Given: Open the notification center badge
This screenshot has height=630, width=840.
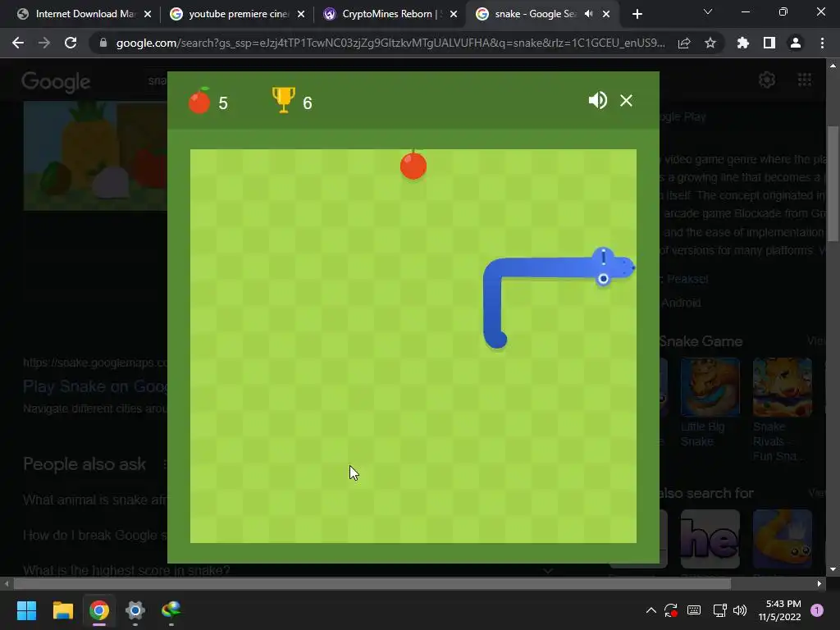Looking at the screenshot, I should [x=816, y=610].
